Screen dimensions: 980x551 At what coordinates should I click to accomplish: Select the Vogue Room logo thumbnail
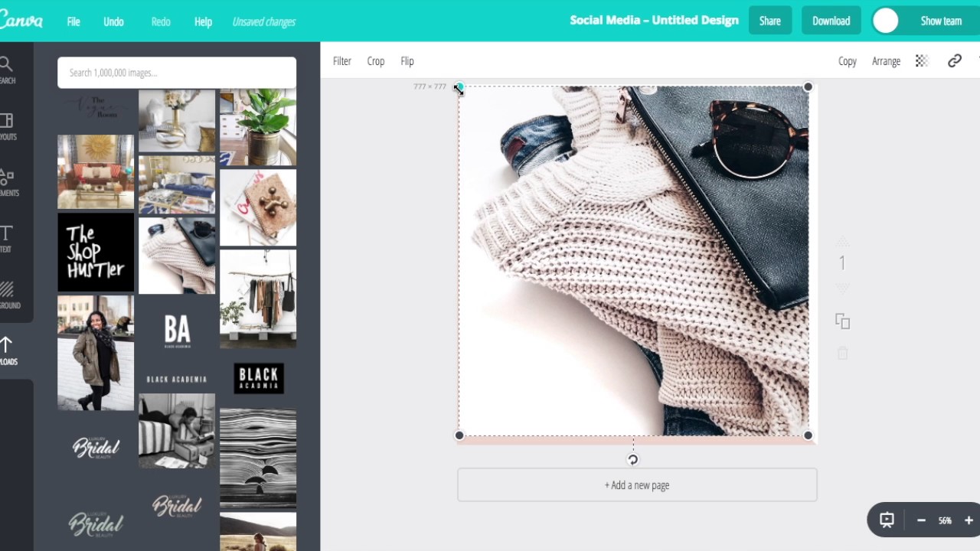pyautogui.click(x=96, y=107)
